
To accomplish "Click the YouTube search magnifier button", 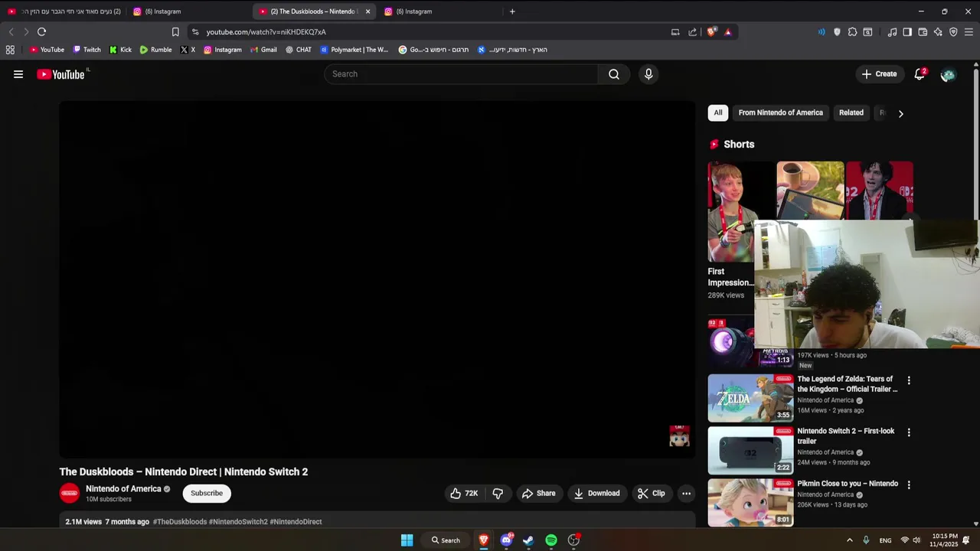I will (614, 74).
